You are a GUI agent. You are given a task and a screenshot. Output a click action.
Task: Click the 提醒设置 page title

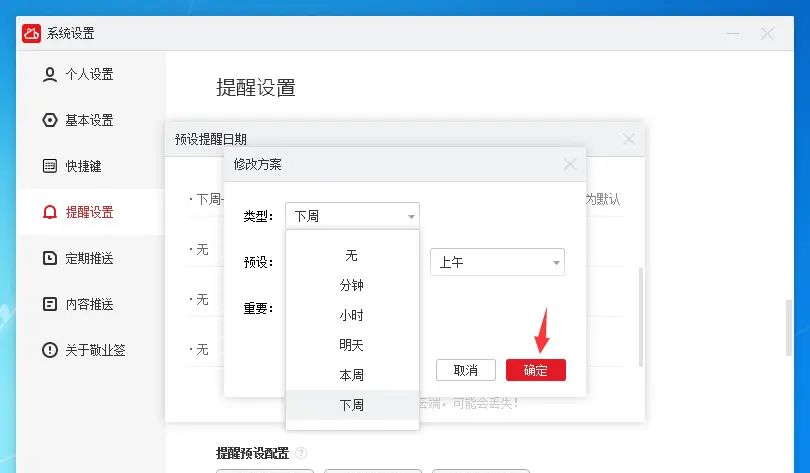click(x=256, y=88)
